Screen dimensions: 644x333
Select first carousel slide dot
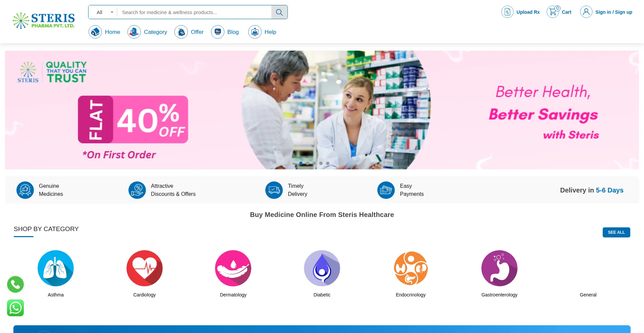click(x=301, y=163)
